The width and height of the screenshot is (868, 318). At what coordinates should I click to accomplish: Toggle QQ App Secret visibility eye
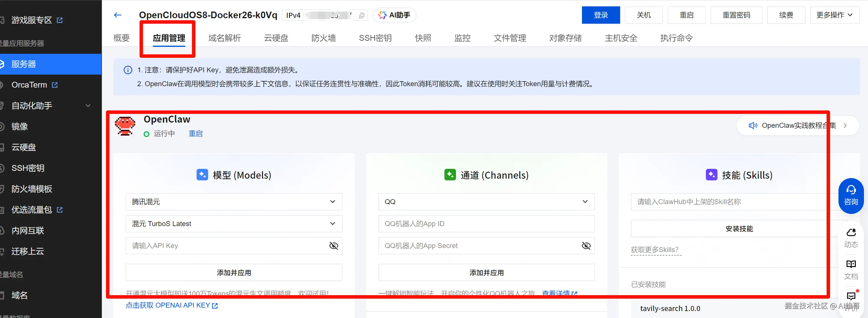586,246
